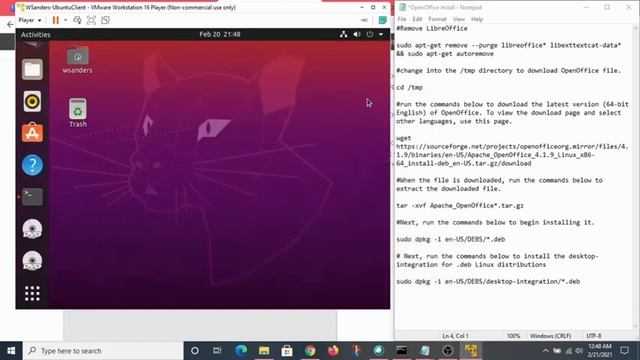
Task: Click the Windows Start button
Action: [11, 351]
